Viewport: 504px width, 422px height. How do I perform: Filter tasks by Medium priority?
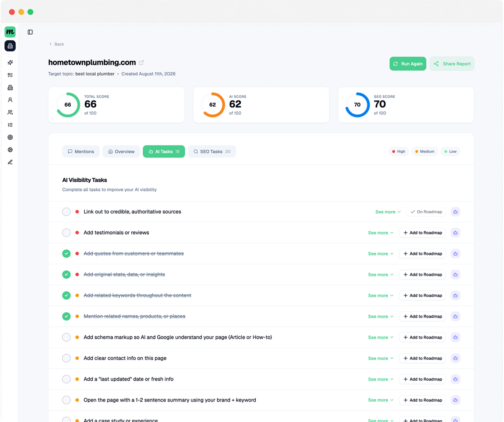tap(425, 151)
